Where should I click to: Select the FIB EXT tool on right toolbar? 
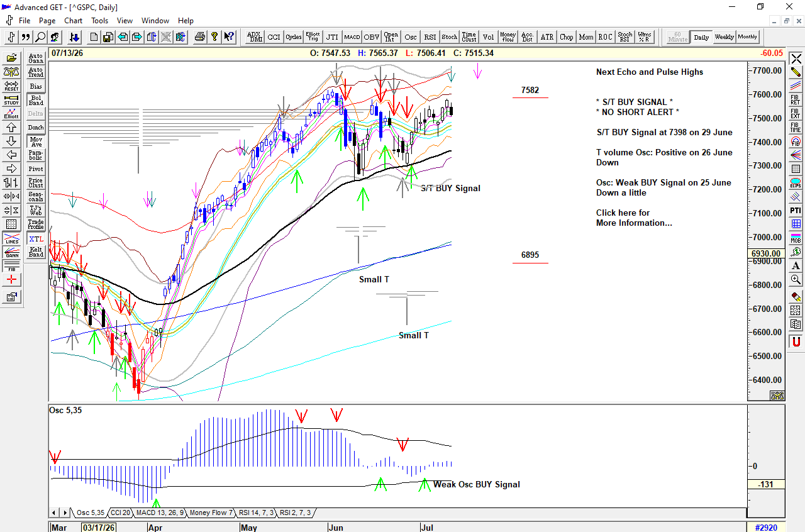[796, 113]
